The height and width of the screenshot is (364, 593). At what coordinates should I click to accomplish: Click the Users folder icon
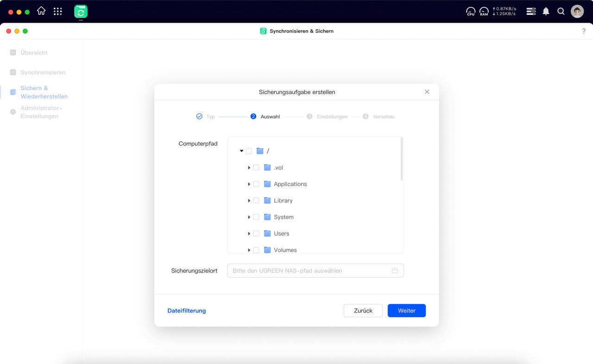[x=267, y=233]
